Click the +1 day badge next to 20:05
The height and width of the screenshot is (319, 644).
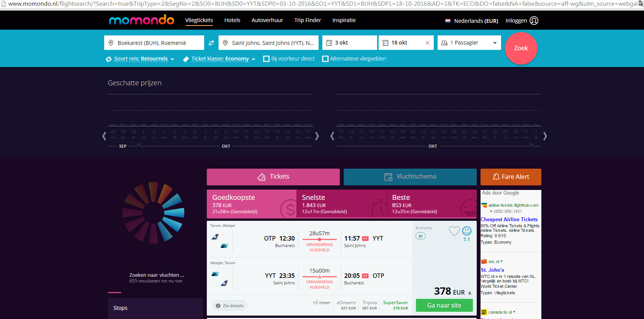coord(365,276)
